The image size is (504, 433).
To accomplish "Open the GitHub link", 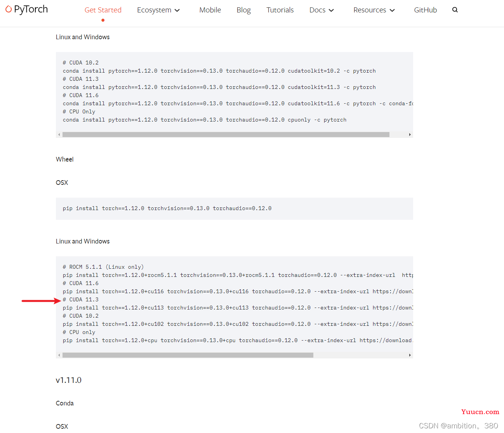I will 425,10.
